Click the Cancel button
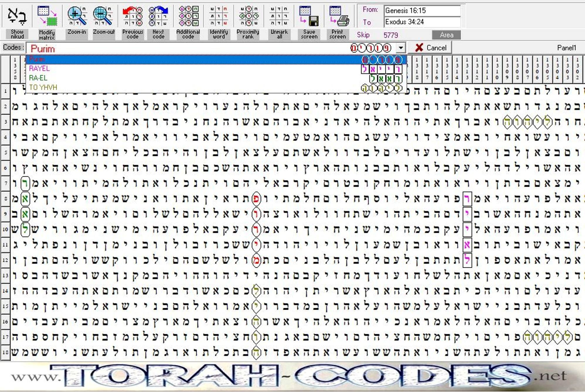 (430, 48)
